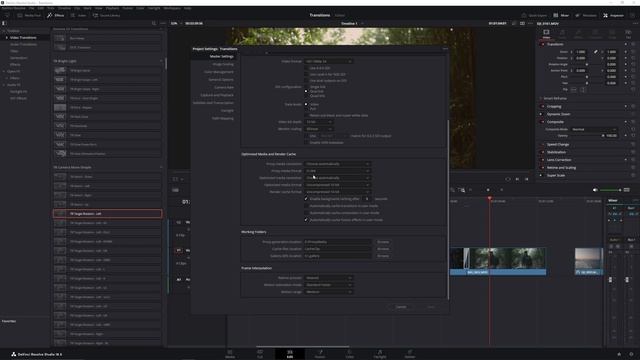Screen dimensions: 640x360
Task: Select Quad link SDI configuration
Action: click(306, 96)
